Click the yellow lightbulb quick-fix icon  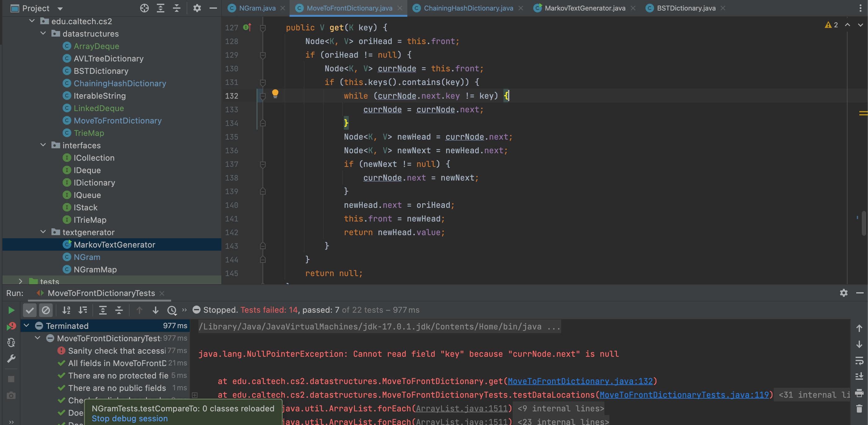pyautogui.click(x=275, y=93)
